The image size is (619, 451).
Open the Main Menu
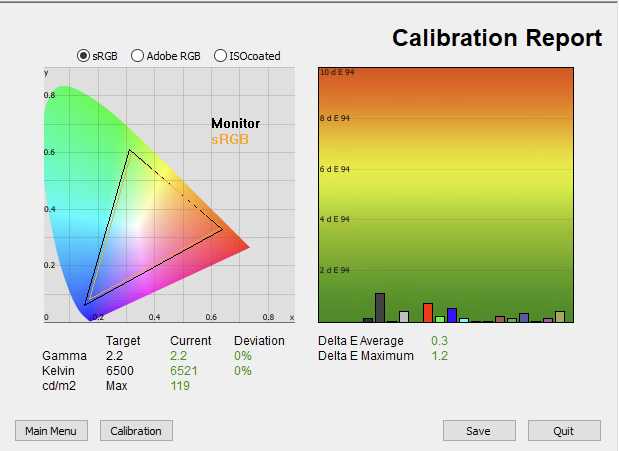[x=51, y=431]
